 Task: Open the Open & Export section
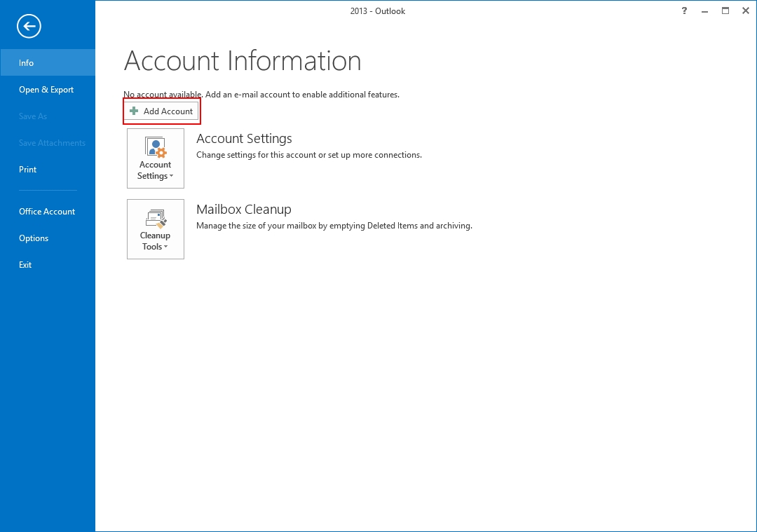coord(46,89)
